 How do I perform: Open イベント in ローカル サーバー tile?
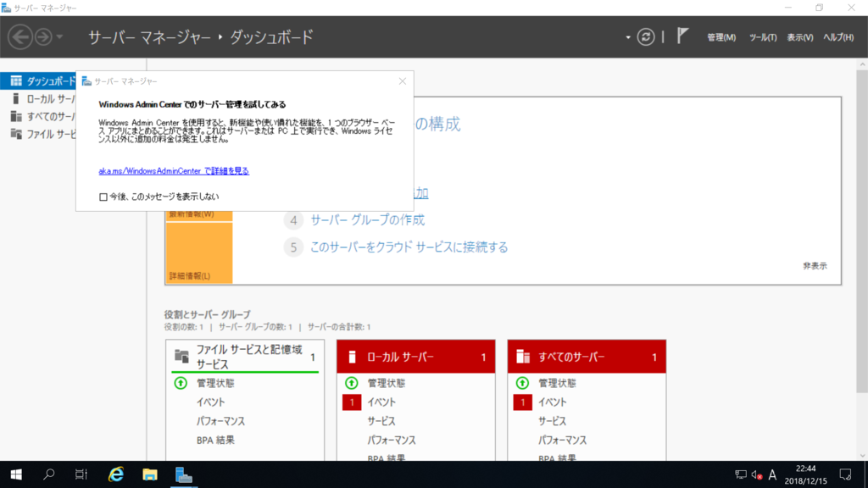(x=381, y=402)
